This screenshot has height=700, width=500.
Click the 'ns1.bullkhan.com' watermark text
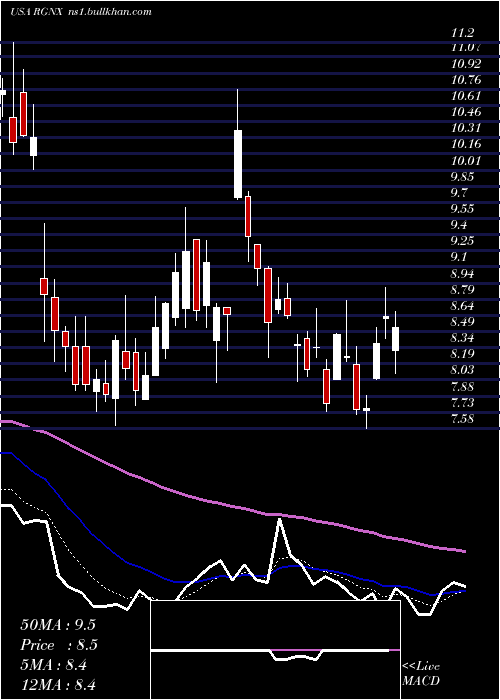[112, 12]
